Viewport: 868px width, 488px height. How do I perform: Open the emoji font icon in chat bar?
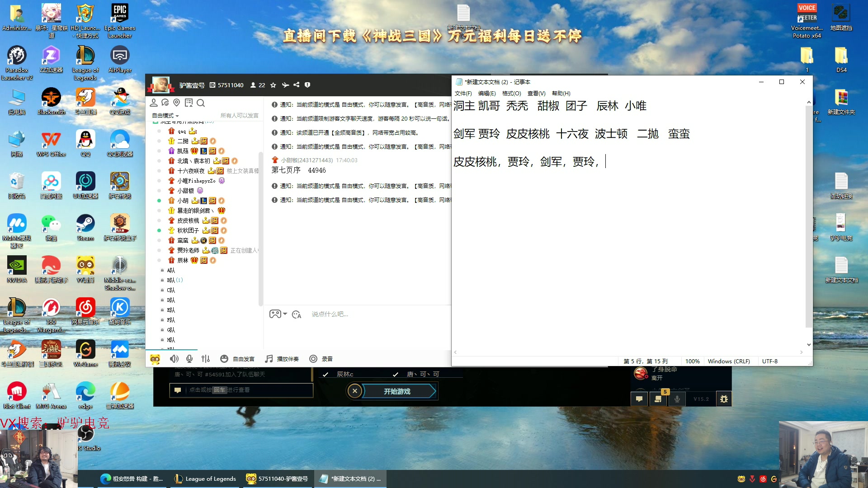297,314
